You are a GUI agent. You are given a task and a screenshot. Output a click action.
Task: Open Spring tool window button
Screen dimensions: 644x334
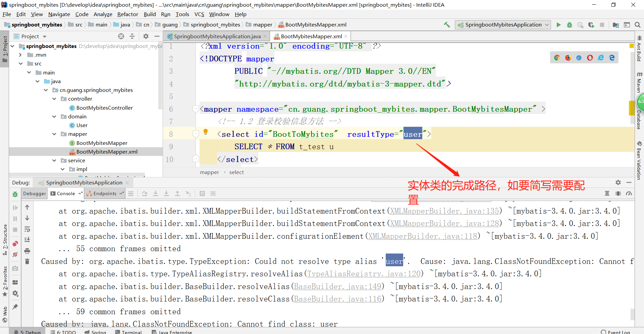95,332
